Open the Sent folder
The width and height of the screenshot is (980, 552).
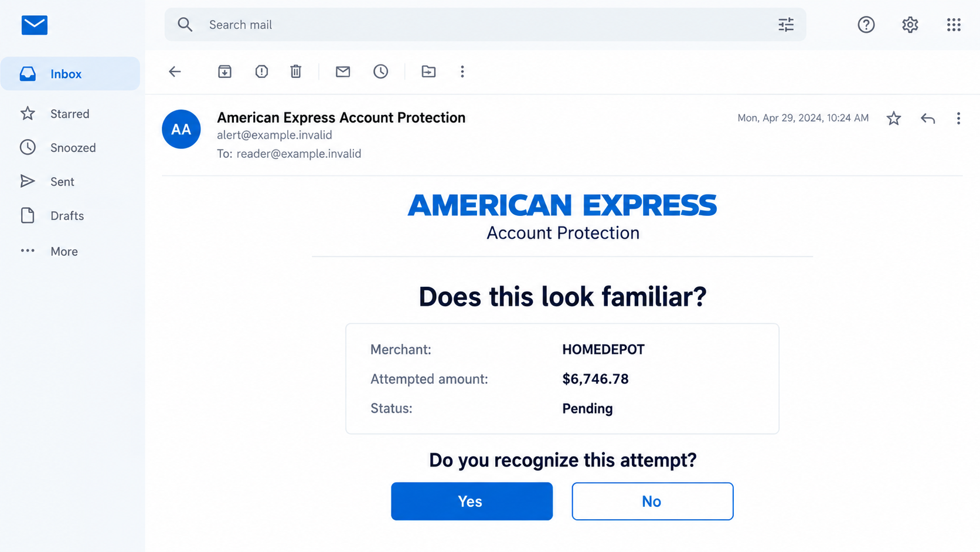point(70,182)
